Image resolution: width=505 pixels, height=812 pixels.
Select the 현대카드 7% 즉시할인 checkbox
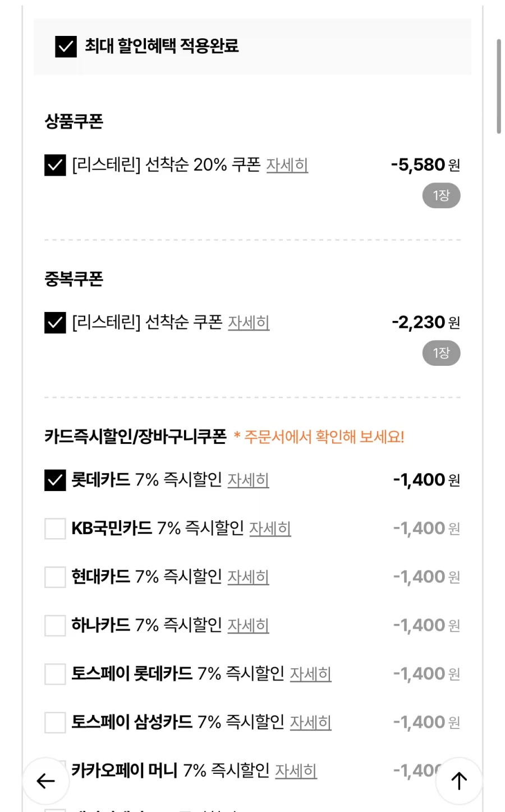tap(54, 576)
